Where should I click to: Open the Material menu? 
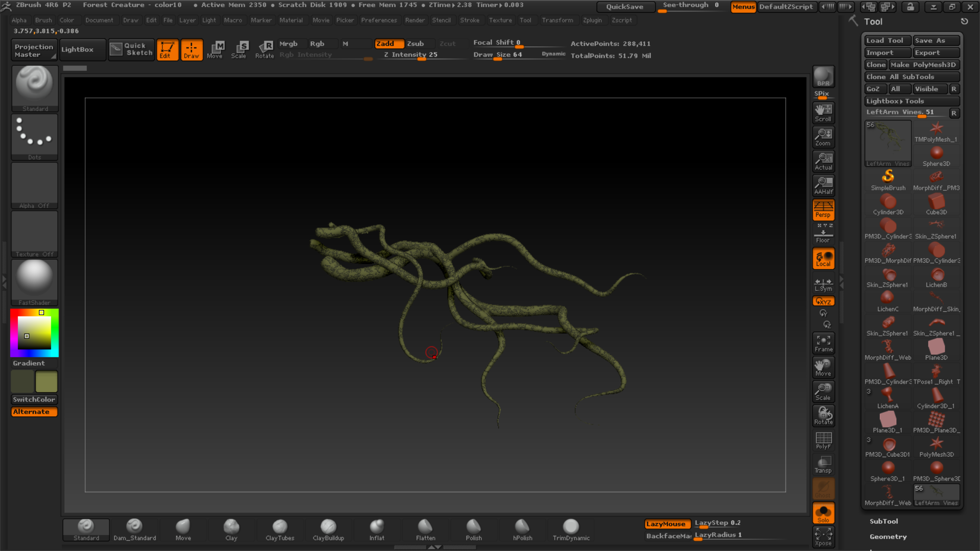click(x=291, y=20)
